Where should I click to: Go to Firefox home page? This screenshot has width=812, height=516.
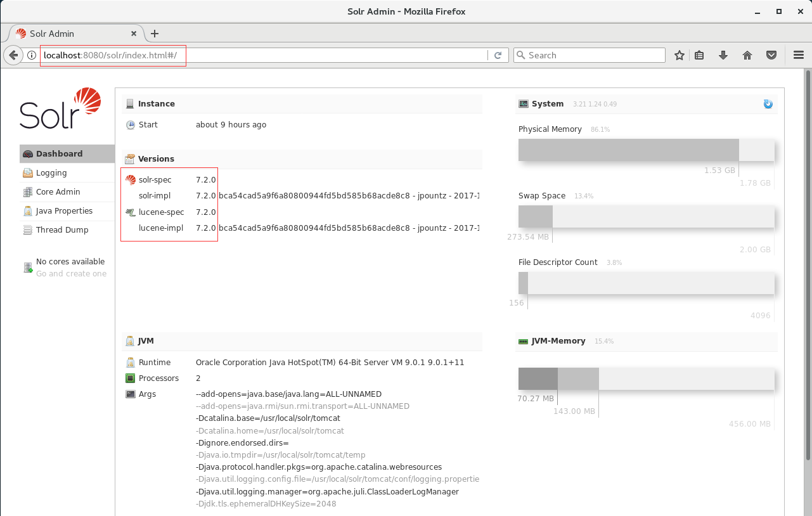747,55
